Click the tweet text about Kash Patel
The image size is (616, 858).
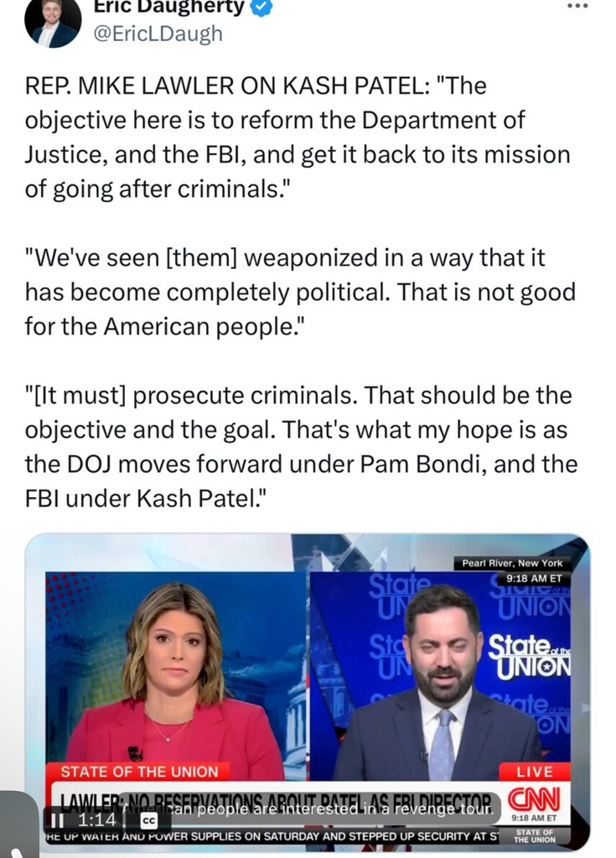(x=298, y=137)
